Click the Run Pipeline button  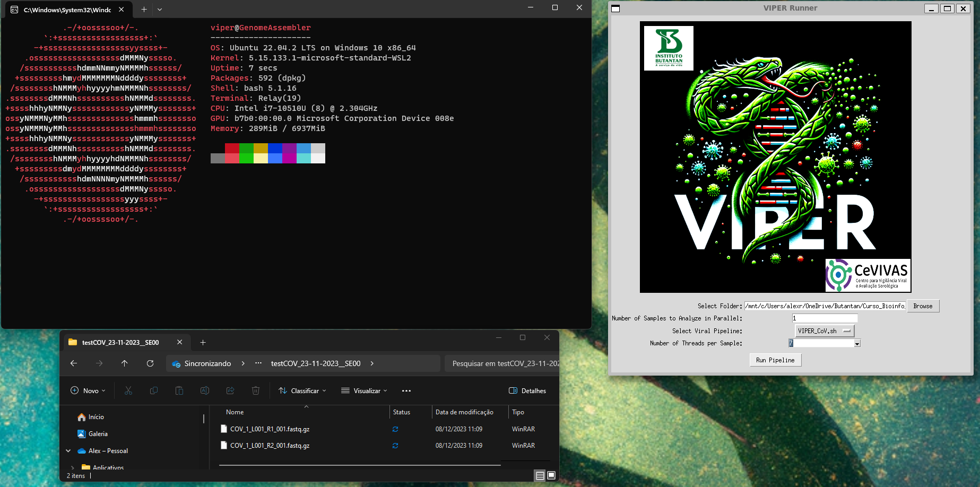775,360
